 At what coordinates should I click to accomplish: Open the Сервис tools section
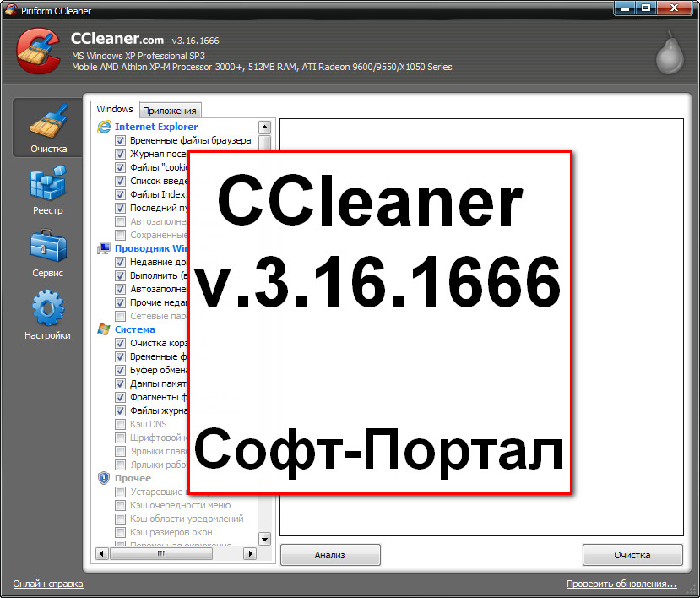click(48, 253)
